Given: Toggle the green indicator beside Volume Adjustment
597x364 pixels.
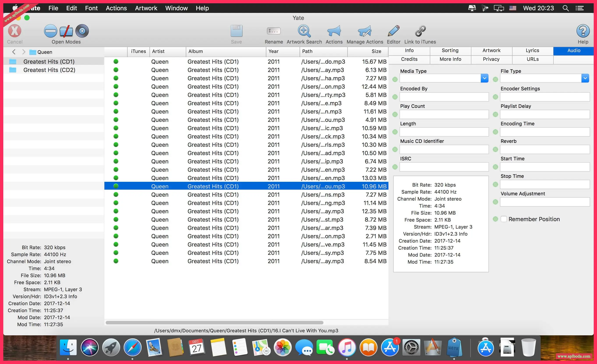Looking at the screenshot, I should pyautogui.click(x=495, y=202).
